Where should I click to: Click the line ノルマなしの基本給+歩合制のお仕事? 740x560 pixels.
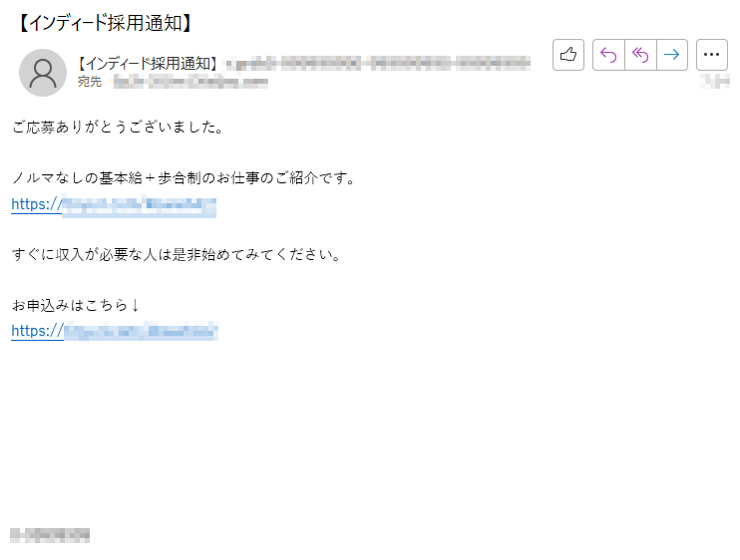(x=184, y=178)
